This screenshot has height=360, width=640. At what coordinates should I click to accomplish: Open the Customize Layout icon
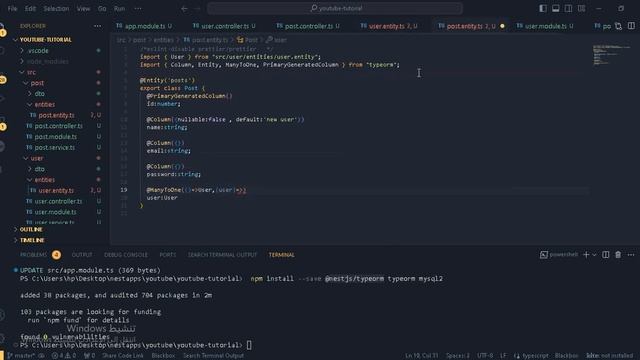(581, 8)
